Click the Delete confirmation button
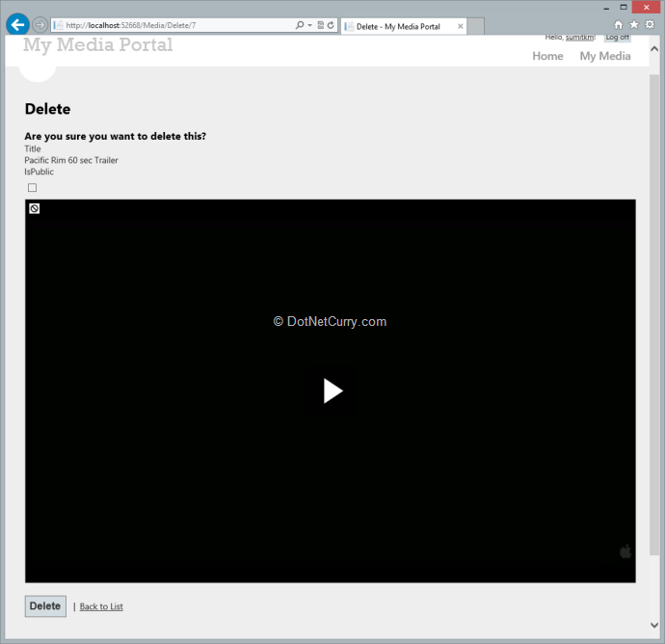The image size is (665, 644). (x=45, y=606)
